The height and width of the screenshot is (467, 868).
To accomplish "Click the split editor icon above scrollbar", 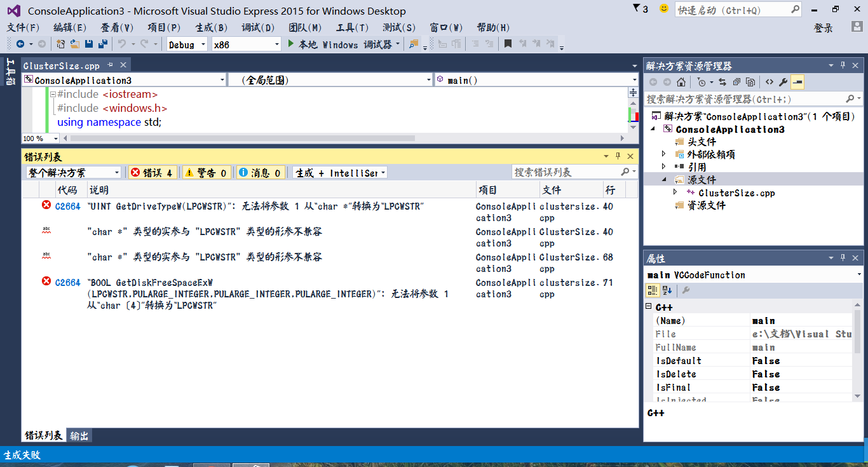I will 633,93.
